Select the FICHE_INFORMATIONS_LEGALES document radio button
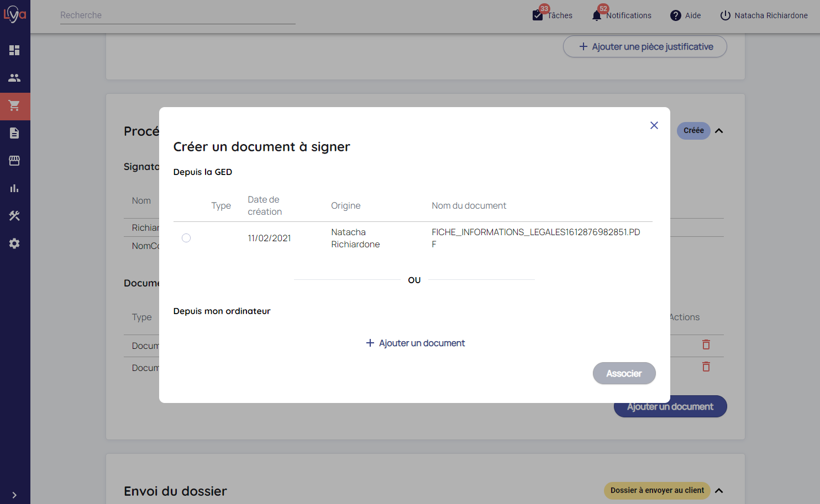Viewport: 820px width, 504px height. (186, 238)
